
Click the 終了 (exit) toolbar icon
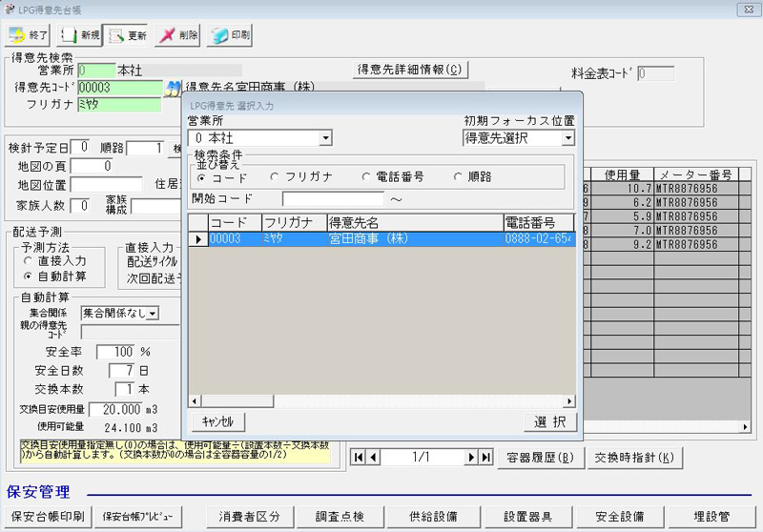click(28, 35)
